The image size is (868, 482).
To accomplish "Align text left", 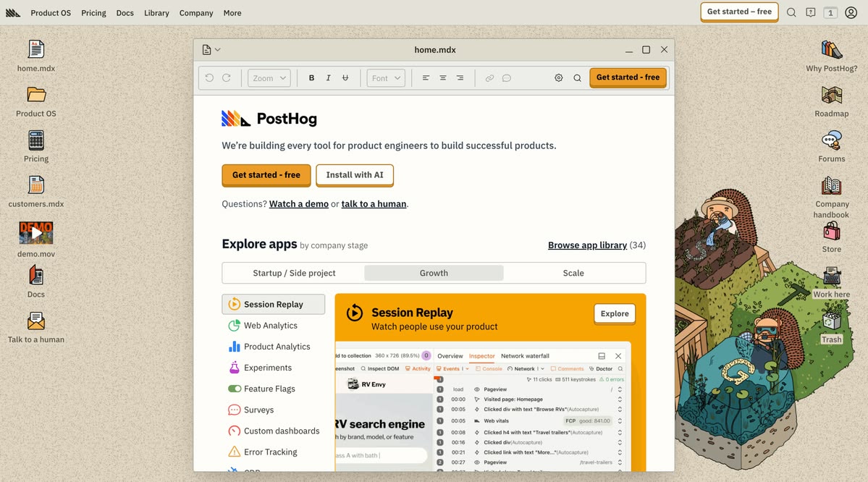I will click(x=426, y=78).
